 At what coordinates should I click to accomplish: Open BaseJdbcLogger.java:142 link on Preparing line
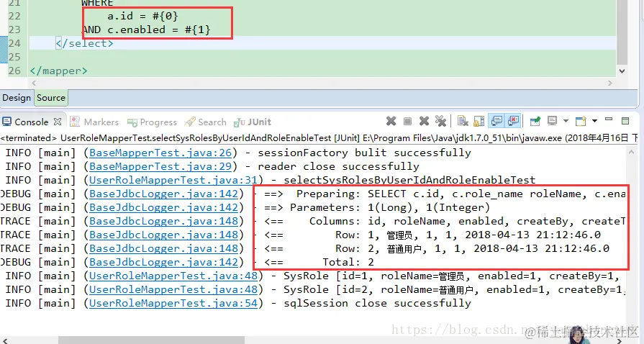[164, 194]
